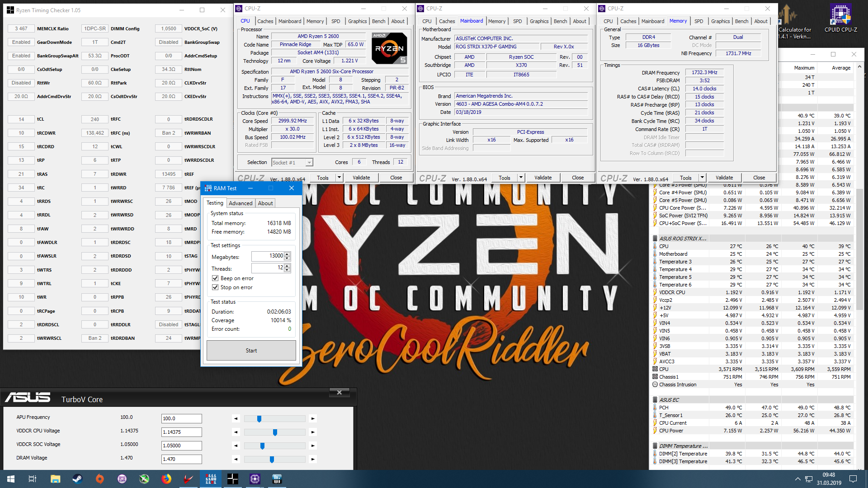Click Validate in the Mainboard CPU-Z window
This screenshot has width=868, height=488.
pyautogui.click(x=542, y=178)
